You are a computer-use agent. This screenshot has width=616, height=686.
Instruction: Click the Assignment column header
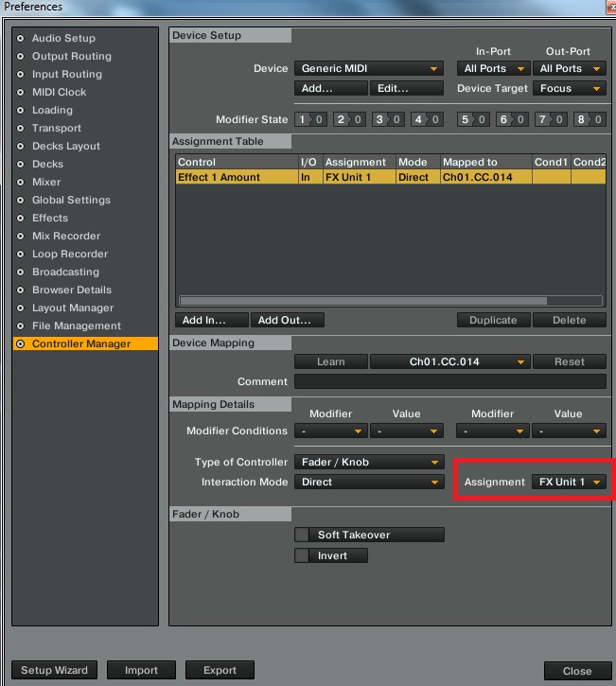coord(360,162)
